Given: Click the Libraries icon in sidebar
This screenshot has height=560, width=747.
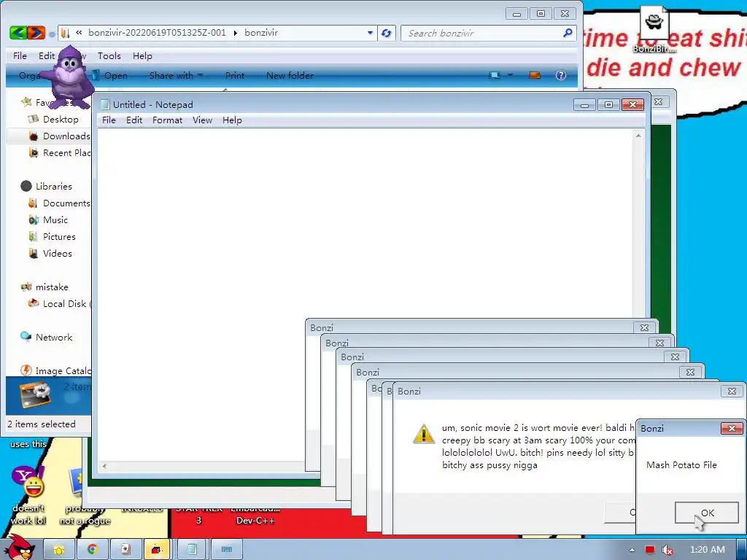Looking at the screenshot, I should click(x=26, y=186).
